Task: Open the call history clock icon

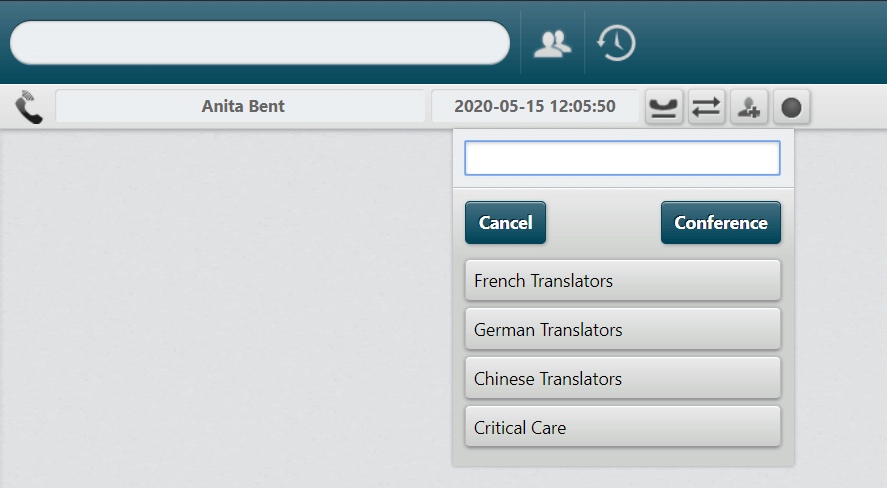Action: (616, 43)
